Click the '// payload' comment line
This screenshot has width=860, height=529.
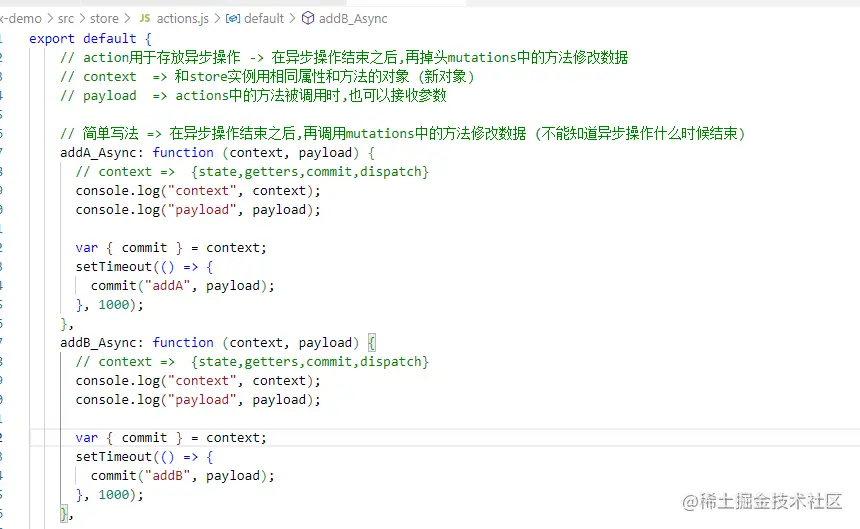pos(253,95)
